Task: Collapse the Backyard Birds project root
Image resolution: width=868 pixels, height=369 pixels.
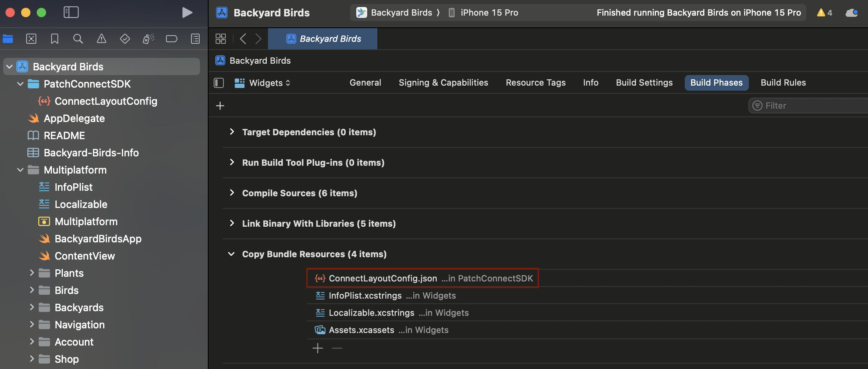Action: coord(10,67)
